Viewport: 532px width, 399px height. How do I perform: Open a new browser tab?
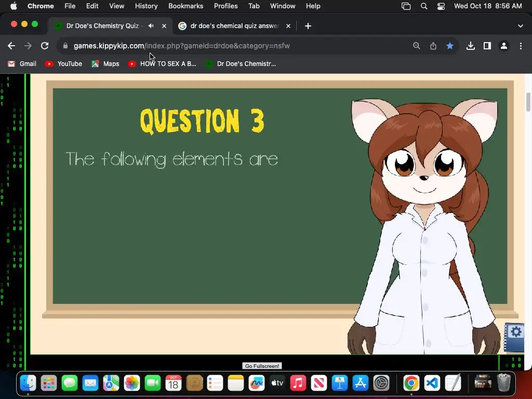point(308,26)
